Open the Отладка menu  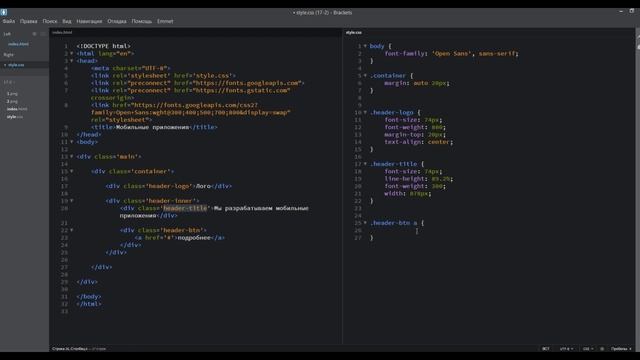[117, 21]
